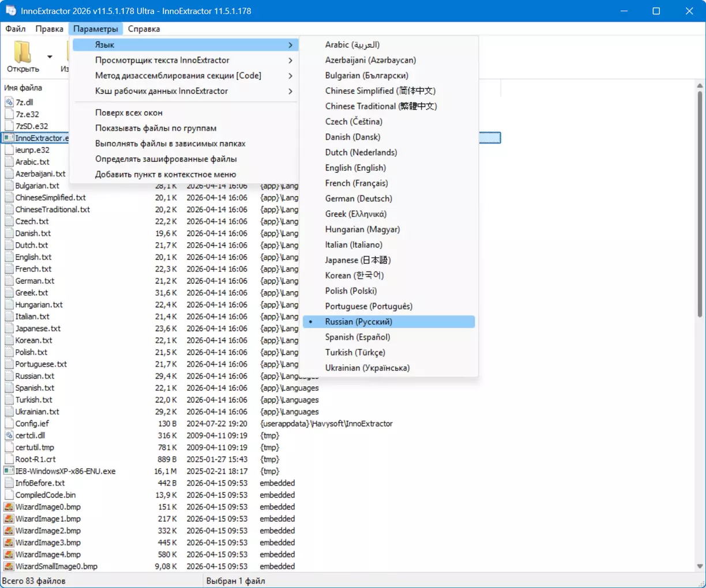Enable Показывать файлы по группам
This screenshot has height=588, width=706.
pyautogui.click(x=156, y=128)
